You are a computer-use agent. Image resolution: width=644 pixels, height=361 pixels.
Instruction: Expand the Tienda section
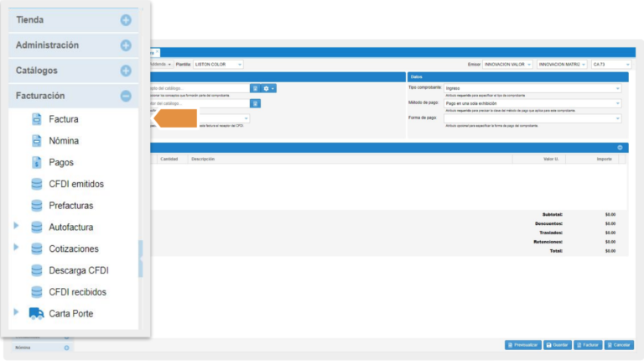click(x=126, y=19)
